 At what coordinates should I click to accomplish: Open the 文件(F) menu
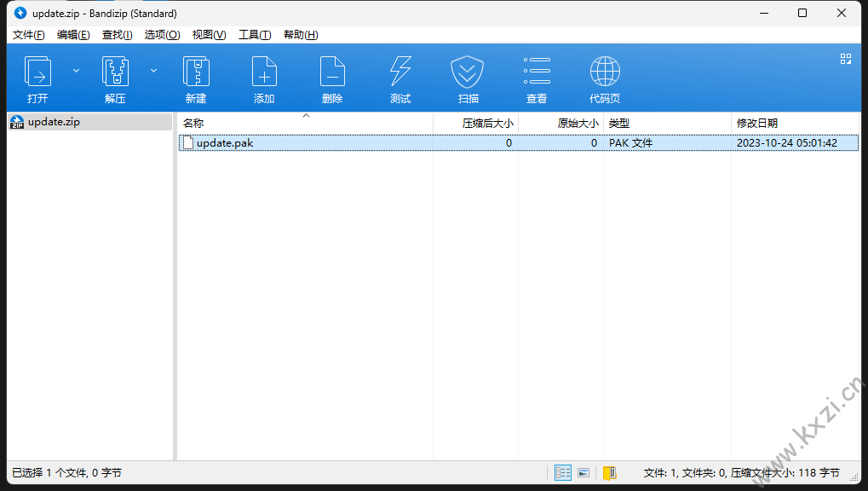pos(29,35)
